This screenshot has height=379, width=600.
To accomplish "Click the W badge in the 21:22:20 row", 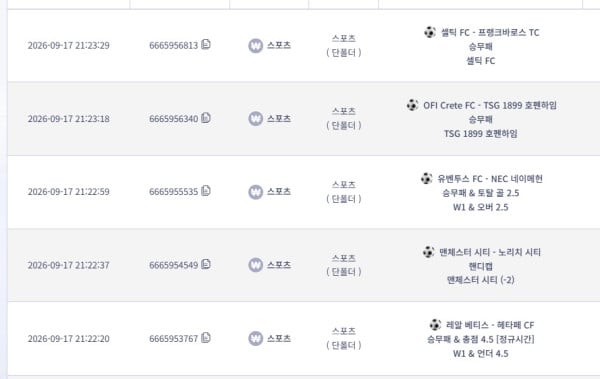I will [256, 338].
